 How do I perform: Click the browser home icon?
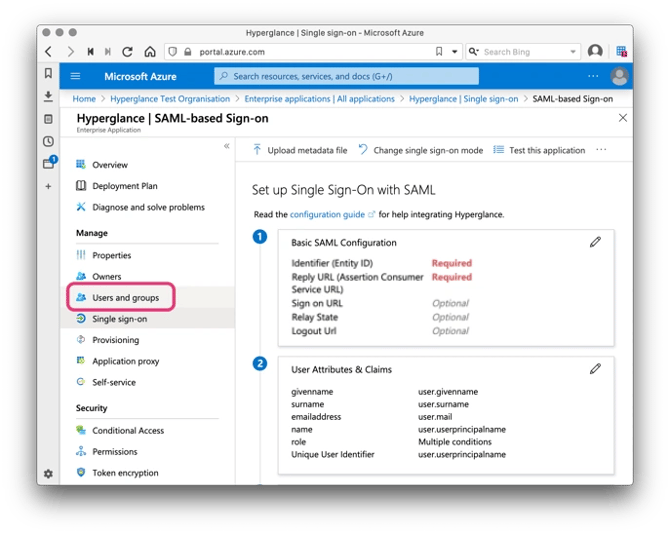150,51
